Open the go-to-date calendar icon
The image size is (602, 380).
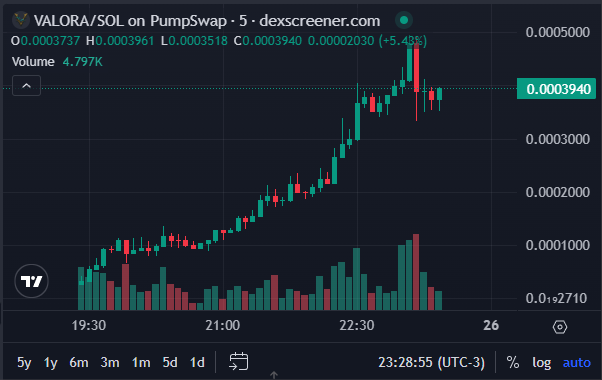pyautogui.click(x=238, y=362)
